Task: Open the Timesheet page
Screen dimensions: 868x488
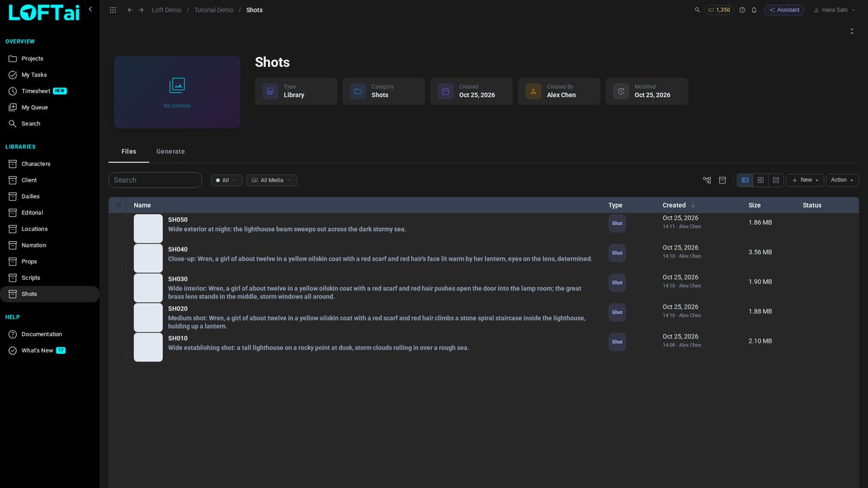Action: click(x=50, y=91)
